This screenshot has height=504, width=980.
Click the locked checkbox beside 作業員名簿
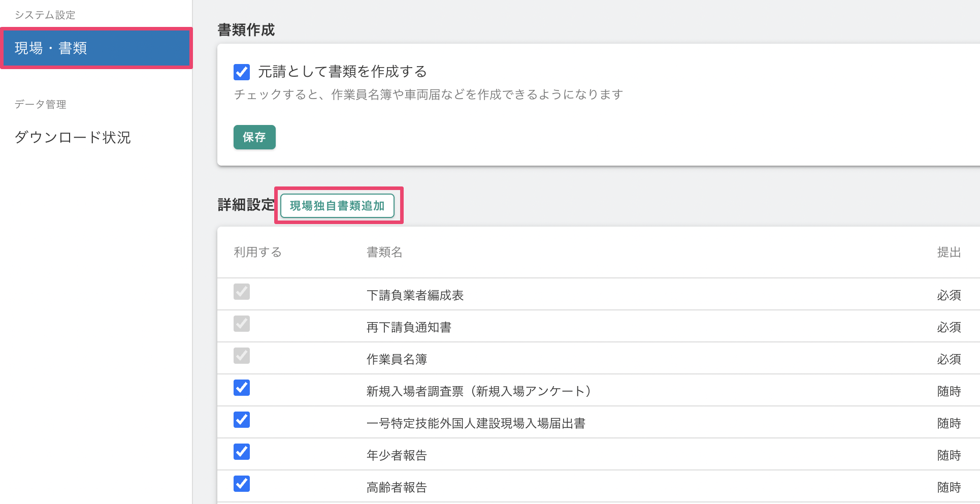[x=242, y=356]
